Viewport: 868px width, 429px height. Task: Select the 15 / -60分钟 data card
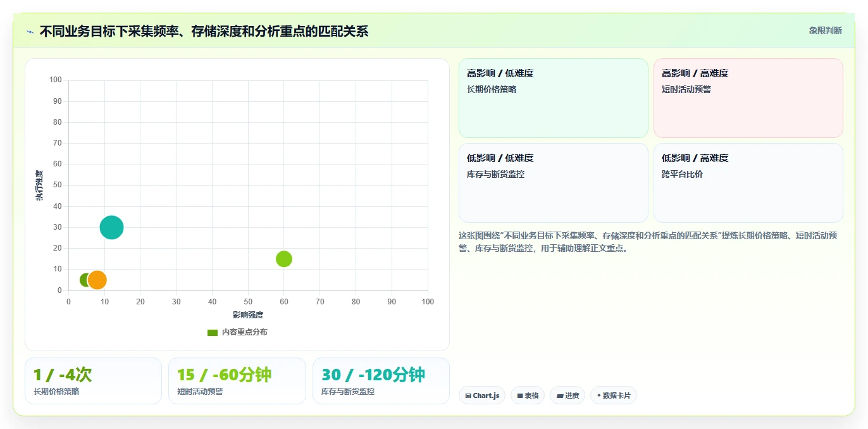coord(237,381)
